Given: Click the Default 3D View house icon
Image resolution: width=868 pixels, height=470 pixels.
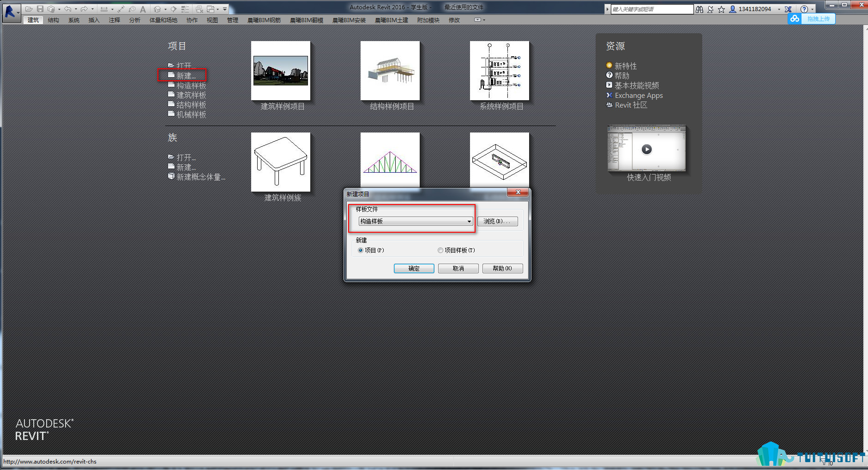Looking at the screenshot, I should [x=157, y=9].
